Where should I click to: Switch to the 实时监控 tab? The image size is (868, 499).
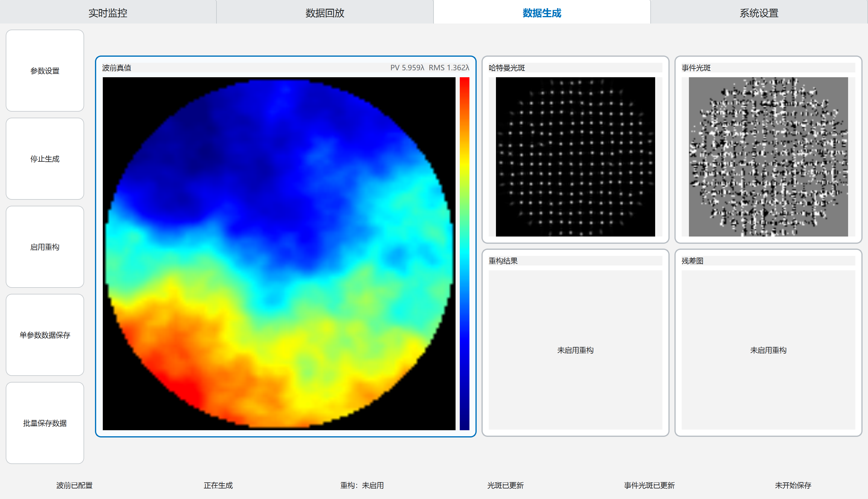(x=108, y=12)
